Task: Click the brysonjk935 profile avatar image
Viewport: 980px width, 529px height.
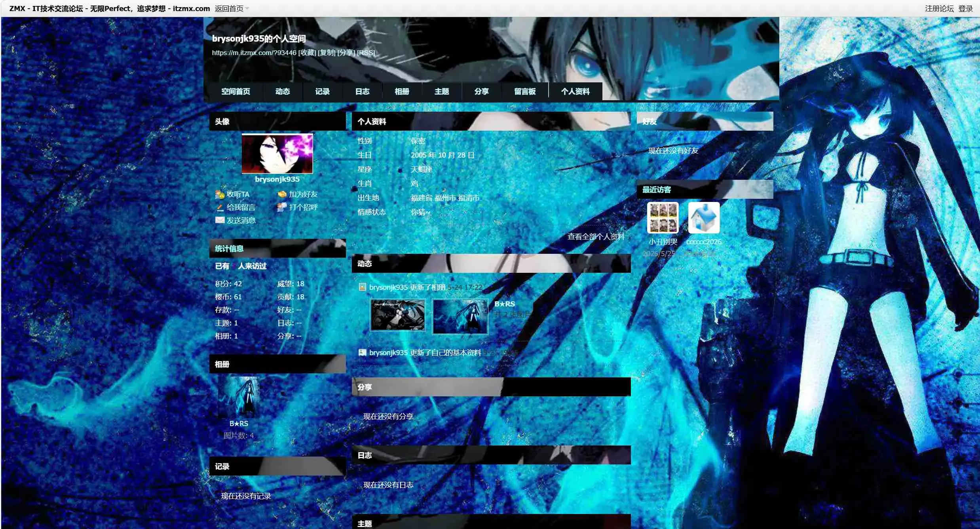Action: 277,153
